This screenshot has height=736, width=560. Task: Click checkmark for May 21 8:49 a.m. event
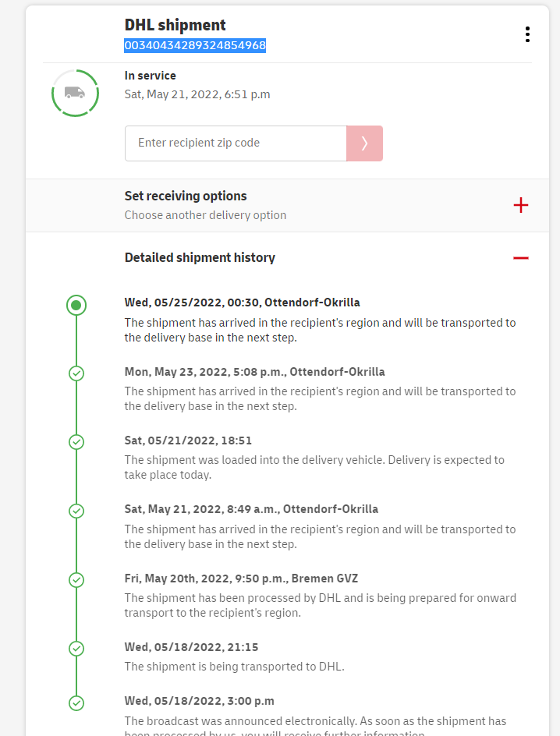(76, 511)
